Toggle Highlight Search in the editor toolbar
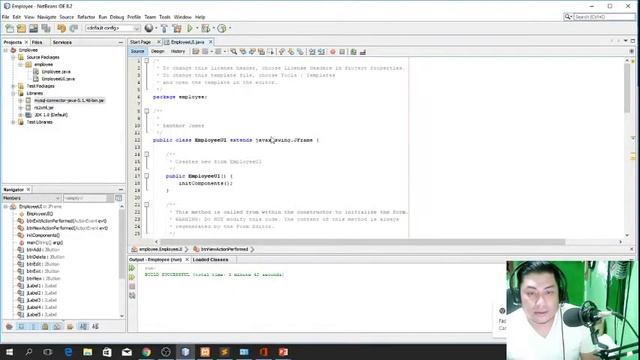Image resolution: width=640 pixels, height=360 pixels. pos(261,52)
